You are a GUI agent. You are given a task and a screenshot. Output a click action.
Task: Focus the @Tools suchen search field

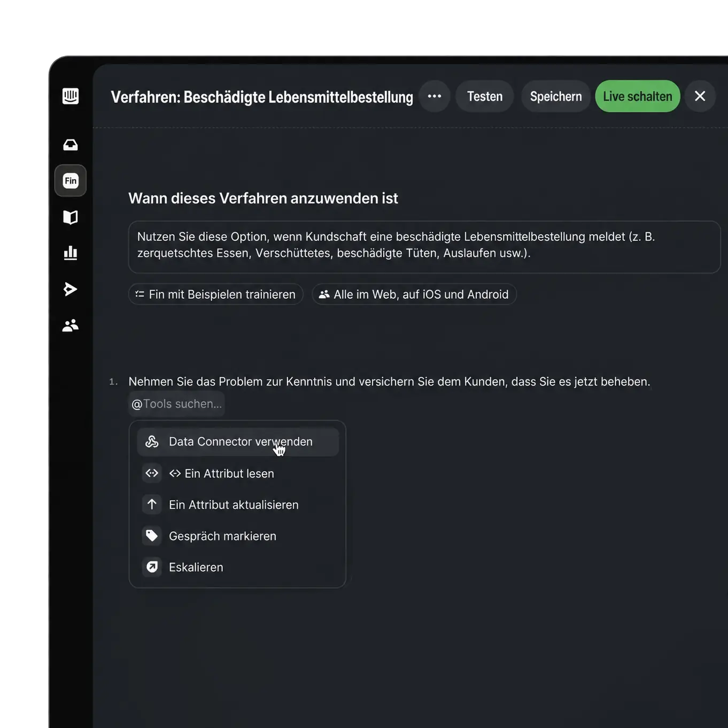177,404
